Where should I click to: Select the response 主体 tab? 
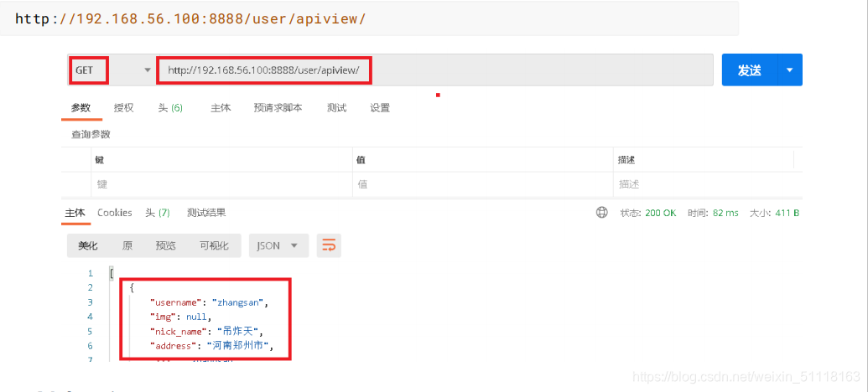tap(75, 213)
